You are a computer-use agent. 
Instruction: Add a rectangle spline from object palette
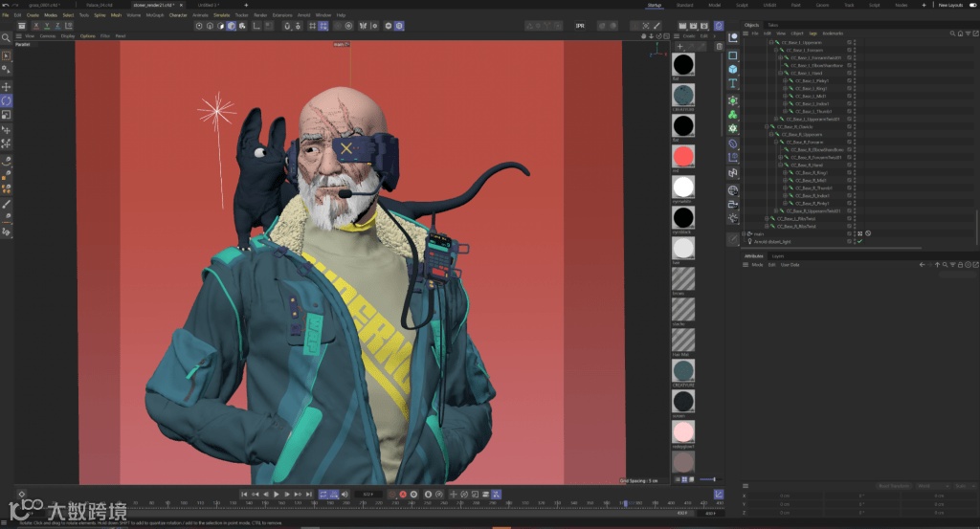point(733,55)
